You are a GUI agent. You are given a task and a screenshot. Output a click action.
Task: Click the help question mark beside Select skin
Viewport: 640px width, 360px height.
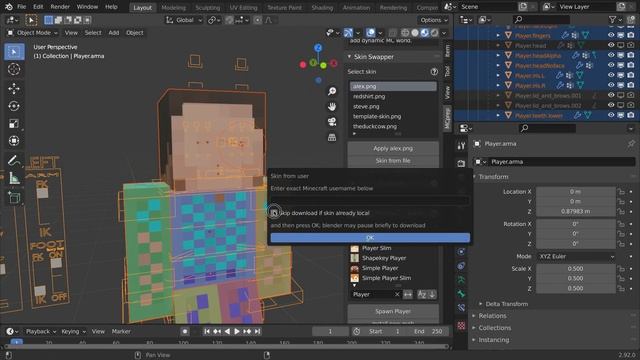434,72
